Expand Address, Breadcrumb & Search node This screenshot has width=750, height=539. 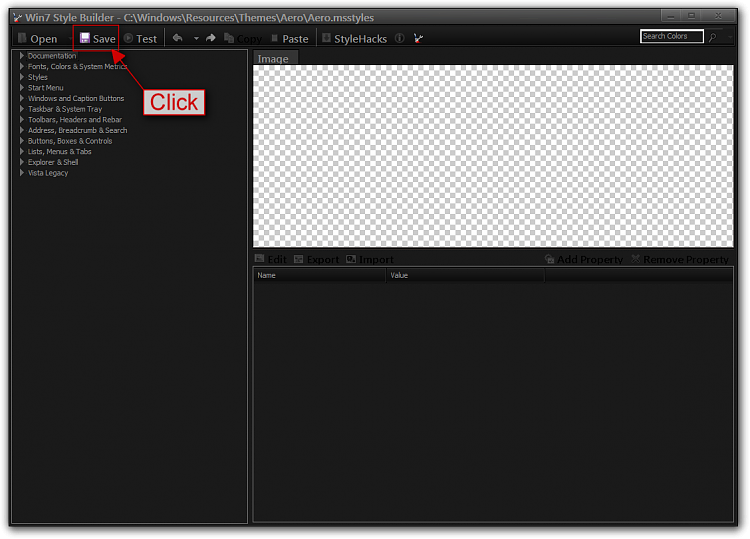(22, 130)
